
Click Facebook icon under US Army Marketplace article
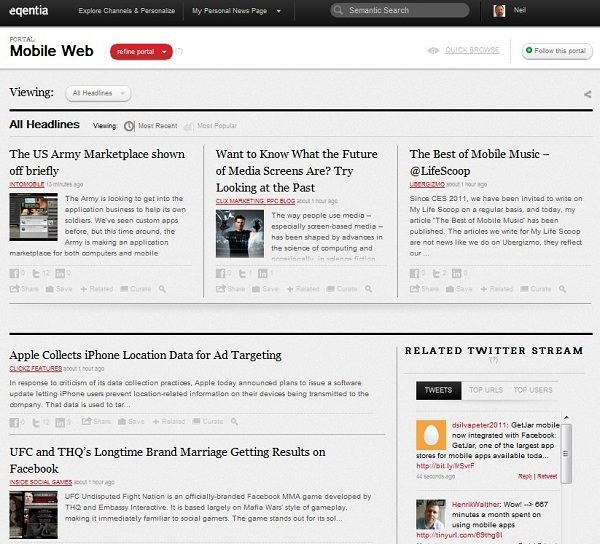tap(14, 273)
